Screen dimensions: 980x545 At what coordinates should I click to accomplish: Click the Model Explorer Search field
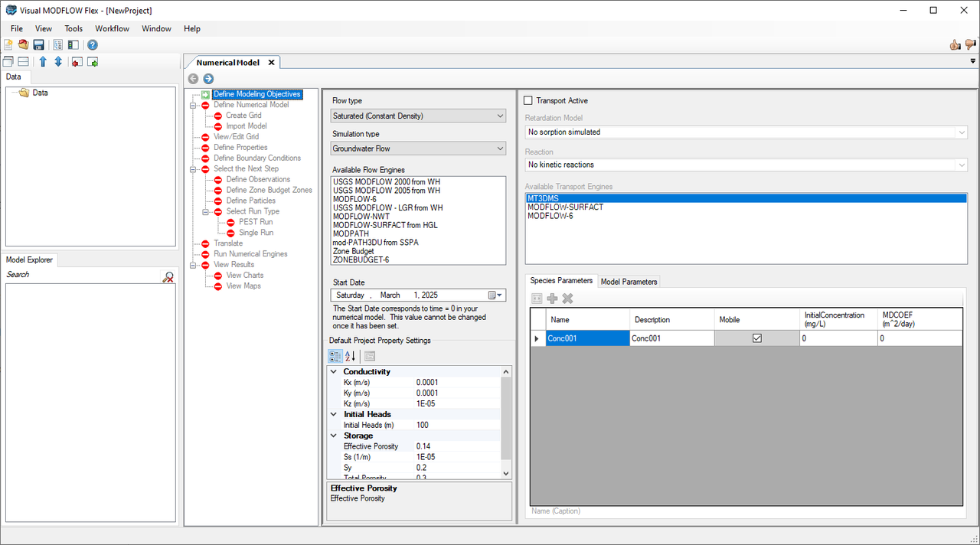pos(83,275)
